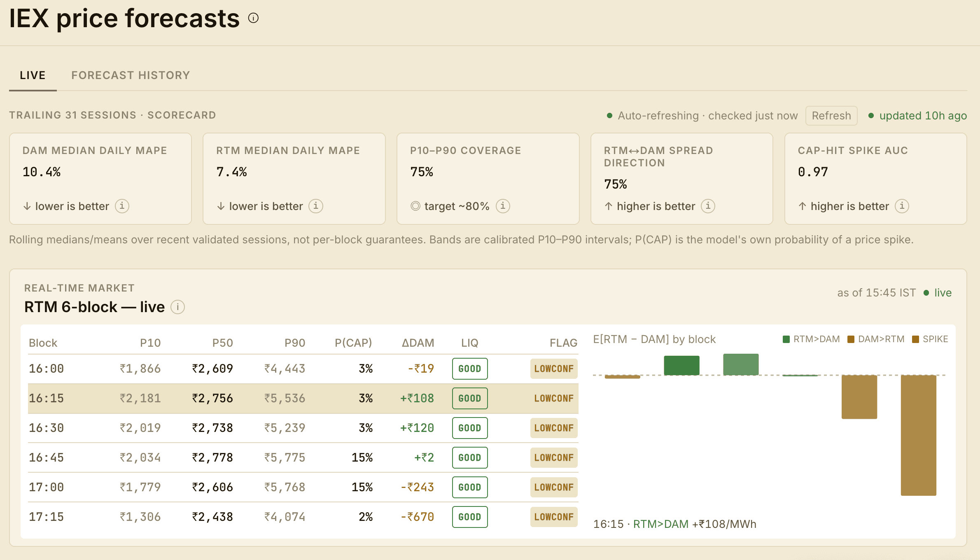Screen dimensions: 980x560
Task: Click the Refresh button
Action: 831,116
